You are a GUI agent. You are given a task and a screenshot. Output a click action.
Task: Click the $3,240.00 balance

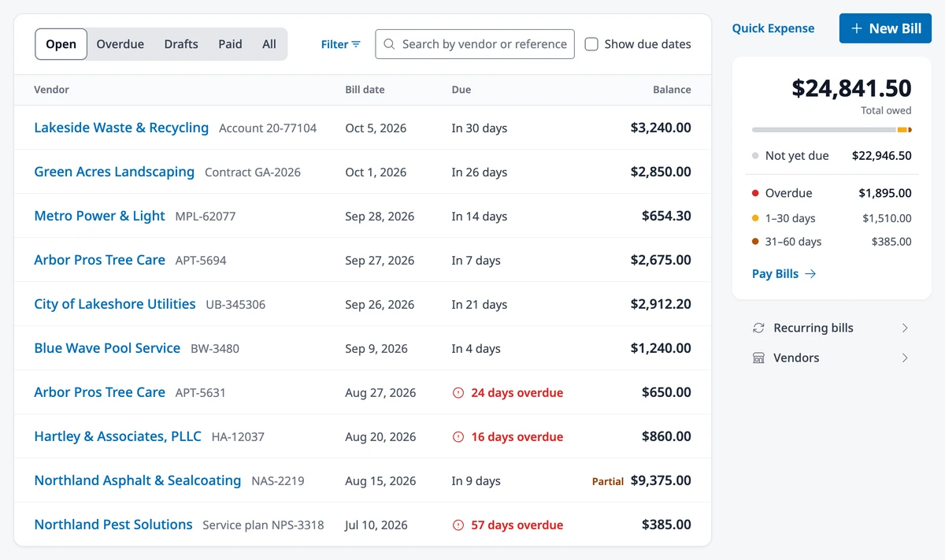point(661,128)
